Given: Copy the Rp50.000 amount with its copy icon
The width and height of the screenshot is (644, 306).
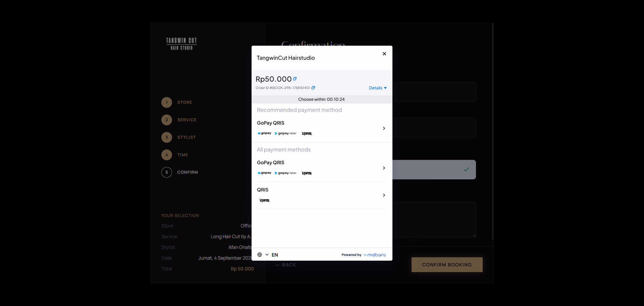Looking at the screenshot, I should pyautogui.click(x=295, y=79).
